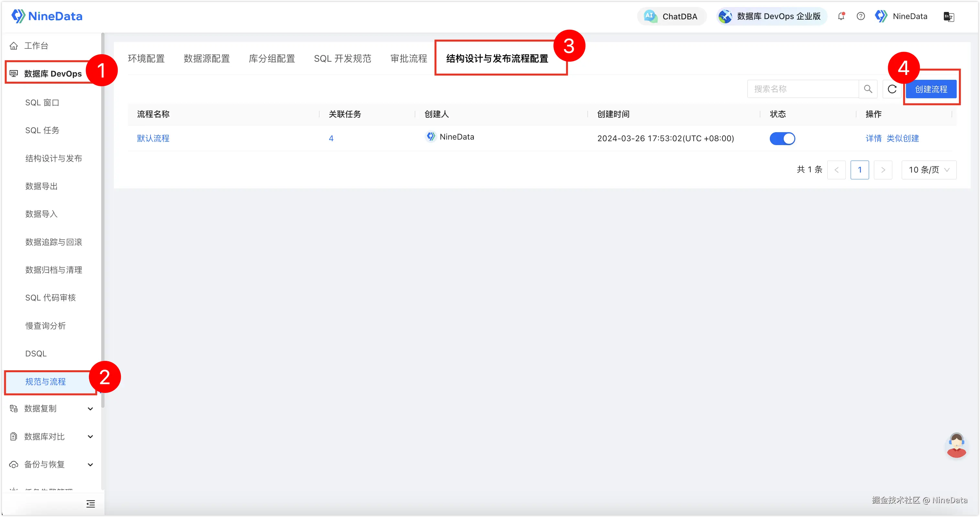Click the 工作台 home icon

click(14, 46)
